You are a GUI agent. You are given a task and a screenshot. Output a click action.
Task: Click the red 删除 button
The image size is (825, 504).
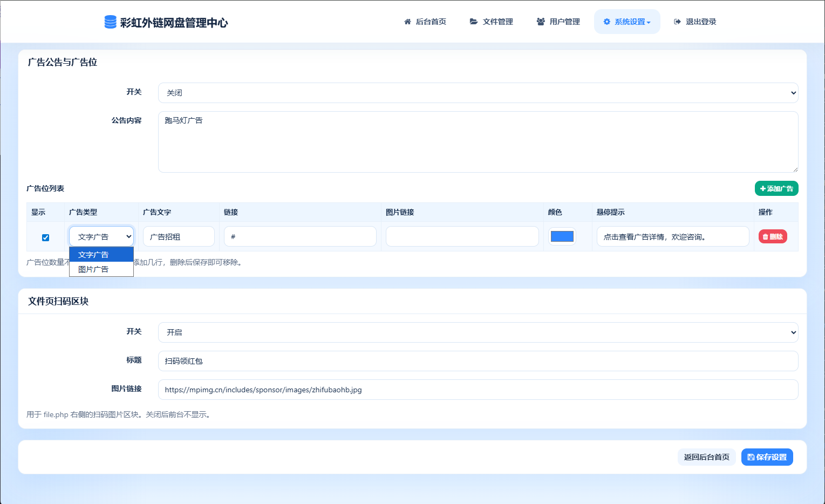point(773,236)
